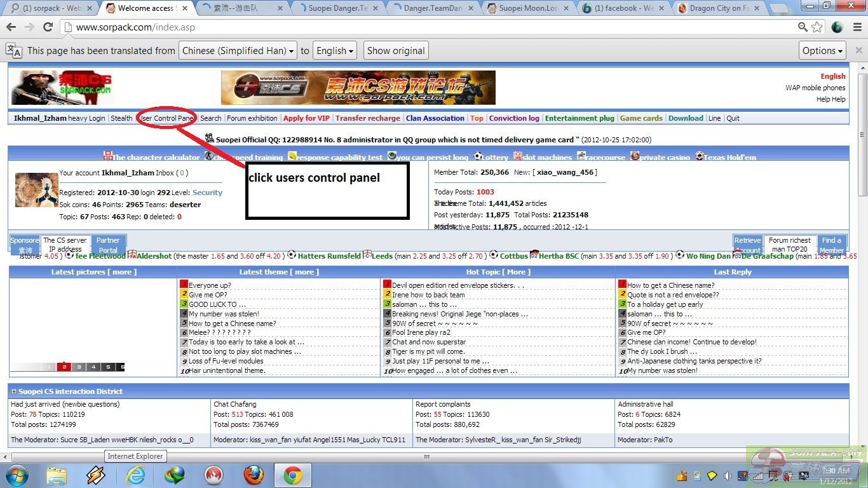Screen dimensions: 868x488
Task: Open User Control Panel in the forum menu
Action: [x=166, y=118]
